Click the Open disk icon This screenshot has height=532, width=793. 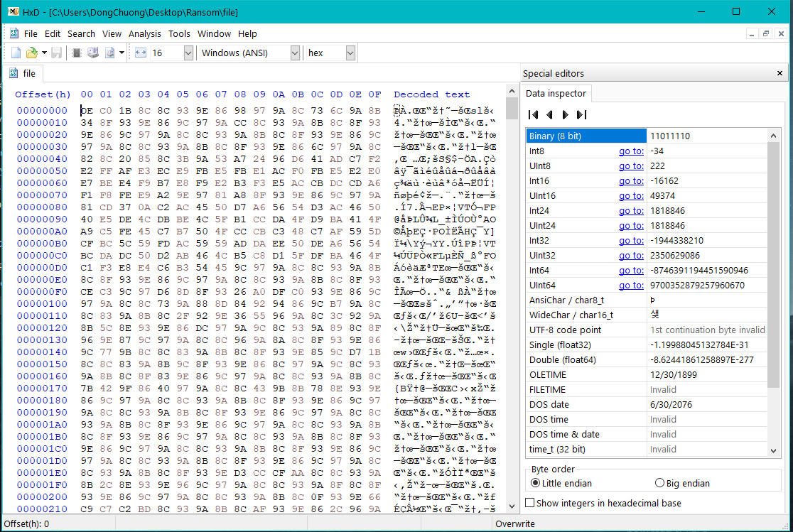pos(93,53)
